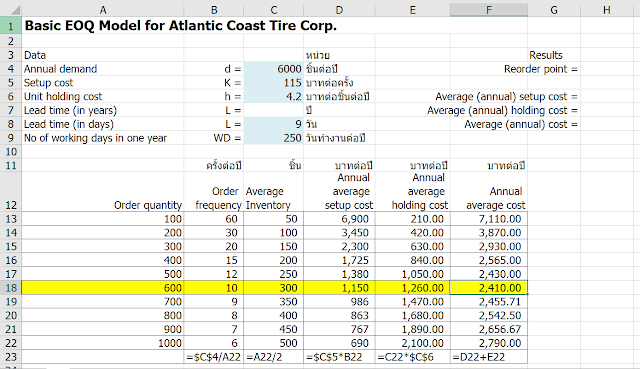Select working days value 250
640x369 pixels.
click(x=273, y=138)
